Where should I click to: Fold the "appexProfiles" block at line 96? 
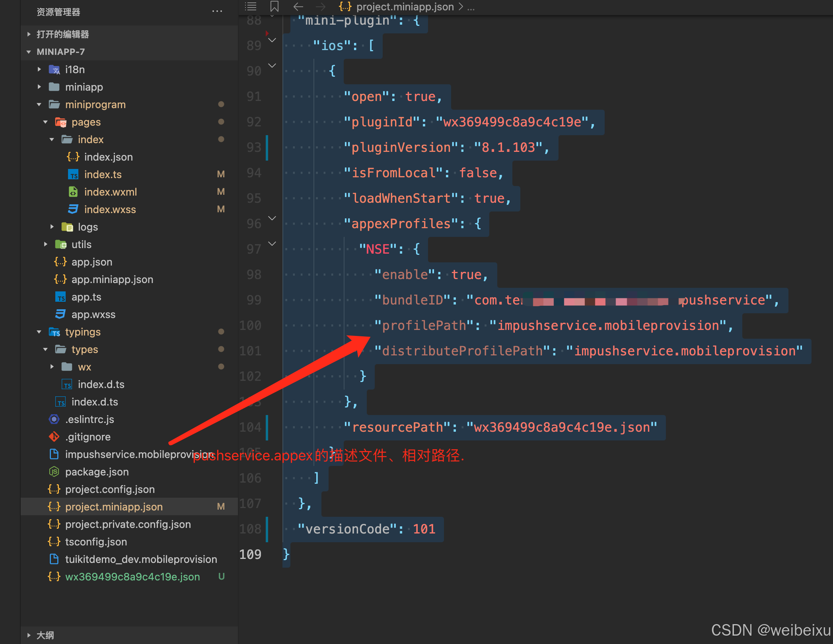(x=272, y=218)
